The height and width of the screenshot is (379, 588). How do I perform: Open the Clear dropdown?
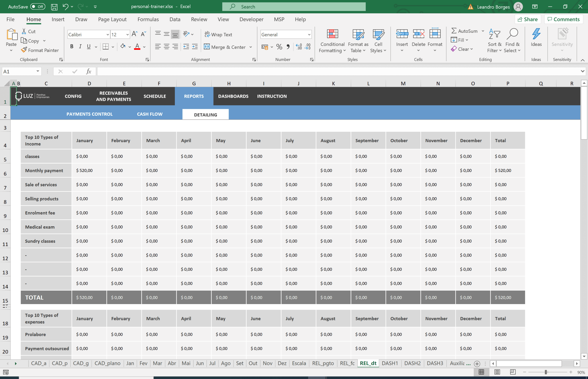coord(462,49)
